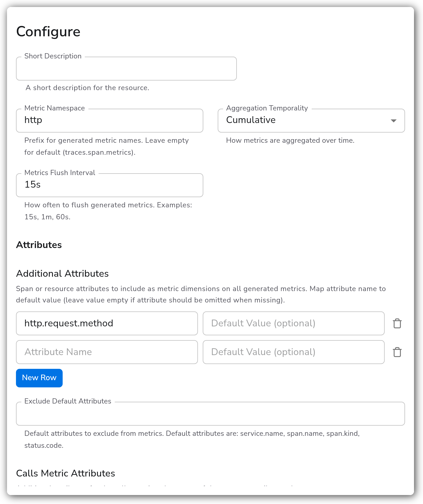Click the Configure heading

[x=48, y=32]
